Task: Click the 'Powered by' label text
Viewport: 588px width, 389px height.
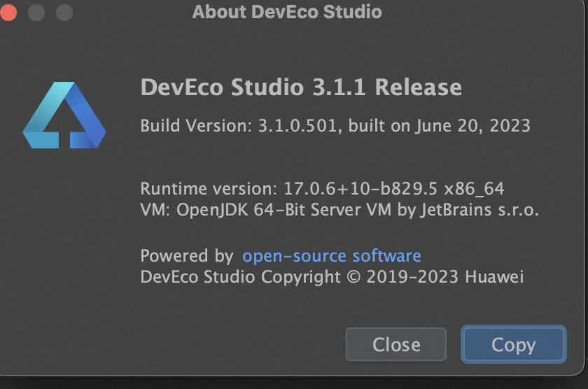Action: 187,256
